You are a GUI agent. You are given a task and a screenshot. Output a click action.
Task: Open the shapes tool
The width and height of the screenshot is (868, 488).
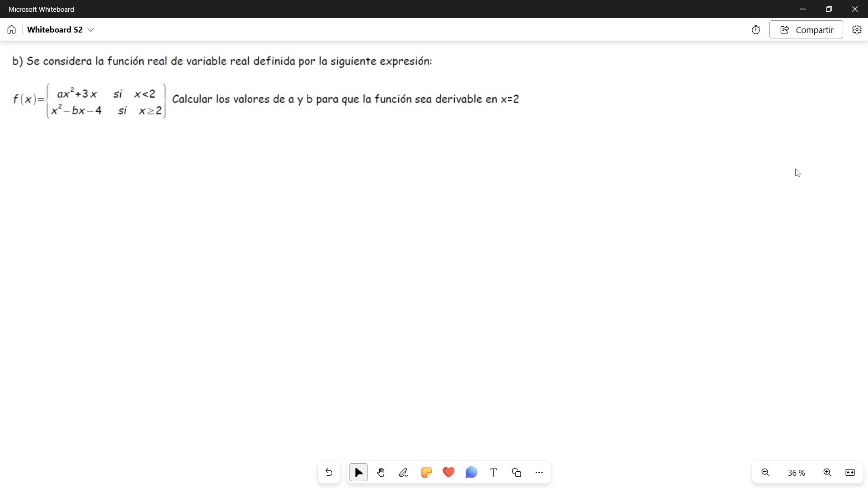516,473
